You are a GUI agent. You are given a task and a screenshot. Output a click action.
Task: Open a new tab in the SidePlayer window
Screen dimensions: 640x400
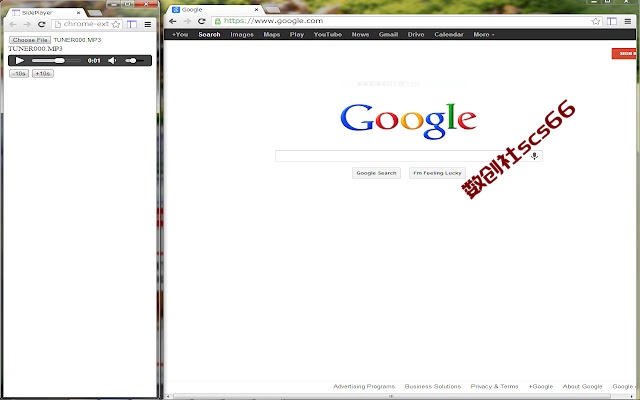95,13
